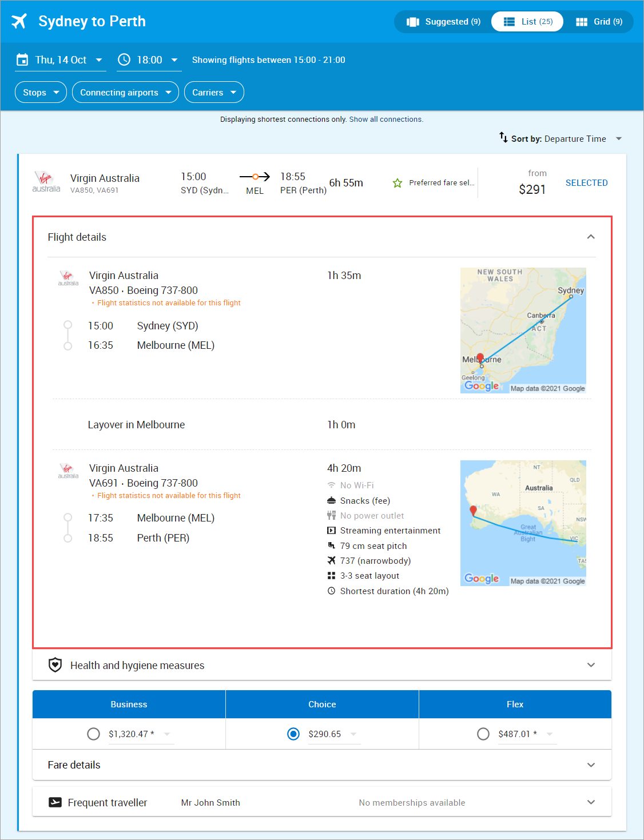Expand the Frequent traveller section
The height and width of the screenshot is (840, 644).
click(x=591, y=802)
